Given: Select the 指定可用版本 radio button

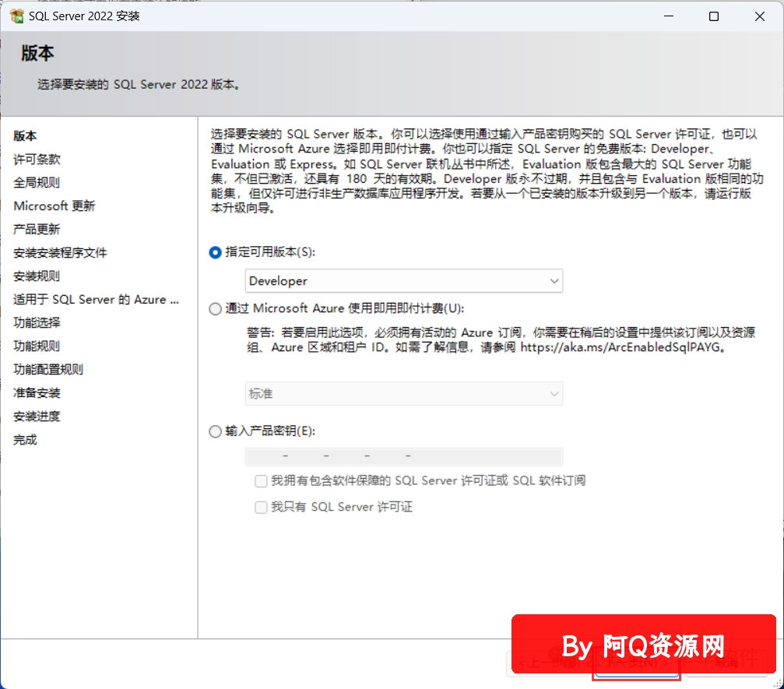Looking at the screenshot, I should (216, 252).
